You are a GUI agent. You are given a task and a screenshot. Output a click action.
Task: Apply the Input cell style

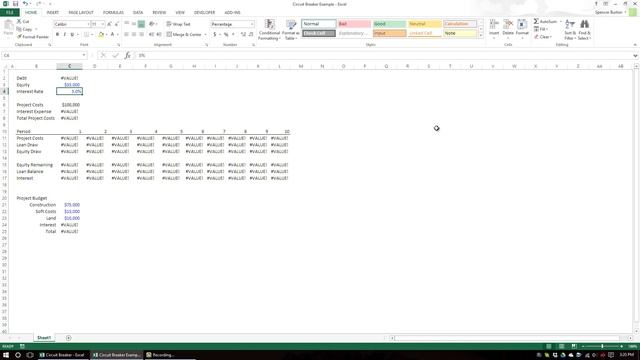point(389,33)
